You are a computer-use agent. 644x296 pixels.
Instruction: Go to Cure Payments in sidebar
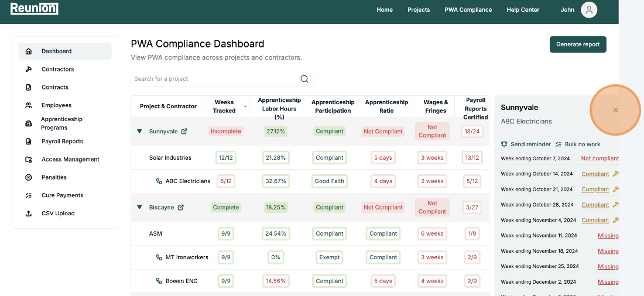62,195
